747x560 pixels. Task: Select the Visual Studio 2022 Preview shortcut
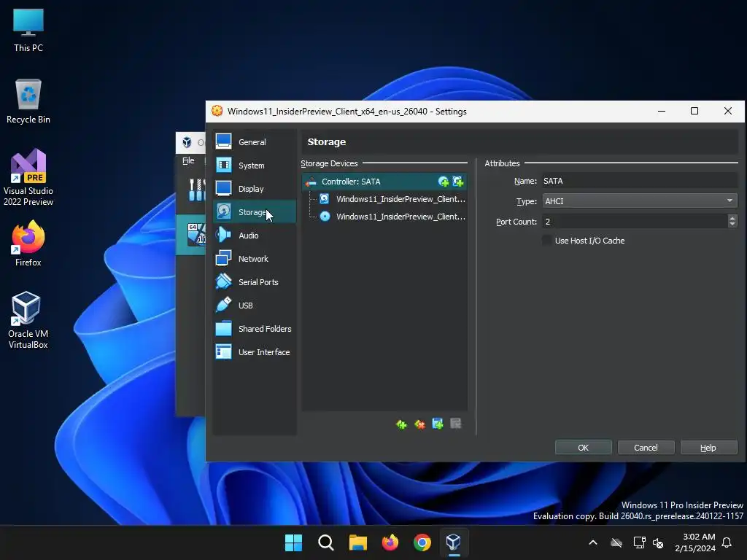pyautogui.click(x=28, y=177)
